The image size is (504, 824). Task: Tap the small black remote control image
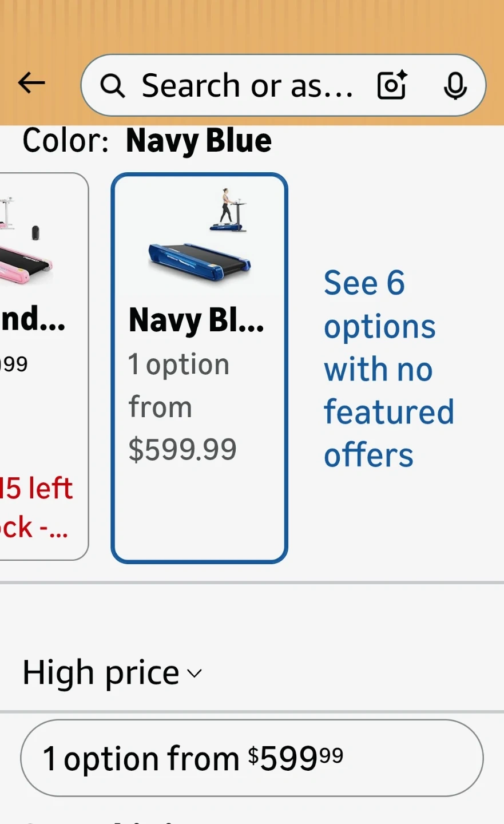(x=35, y=233)
